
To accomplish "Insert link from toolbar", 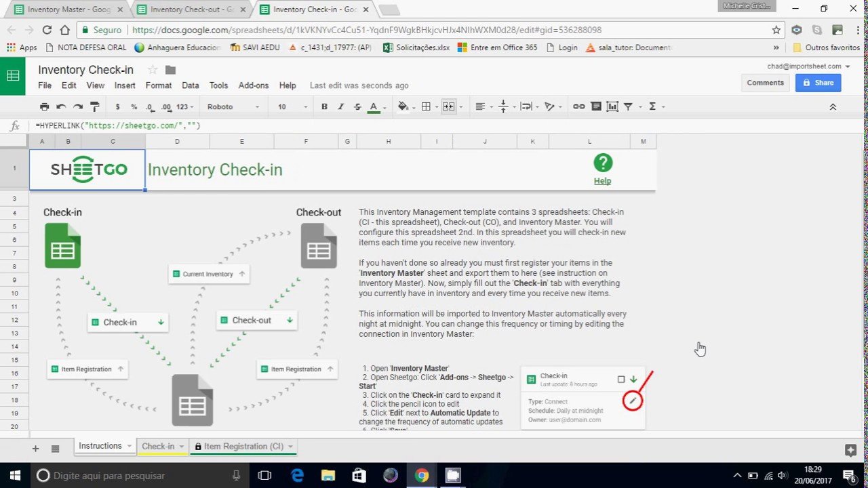I will point(578,106).
